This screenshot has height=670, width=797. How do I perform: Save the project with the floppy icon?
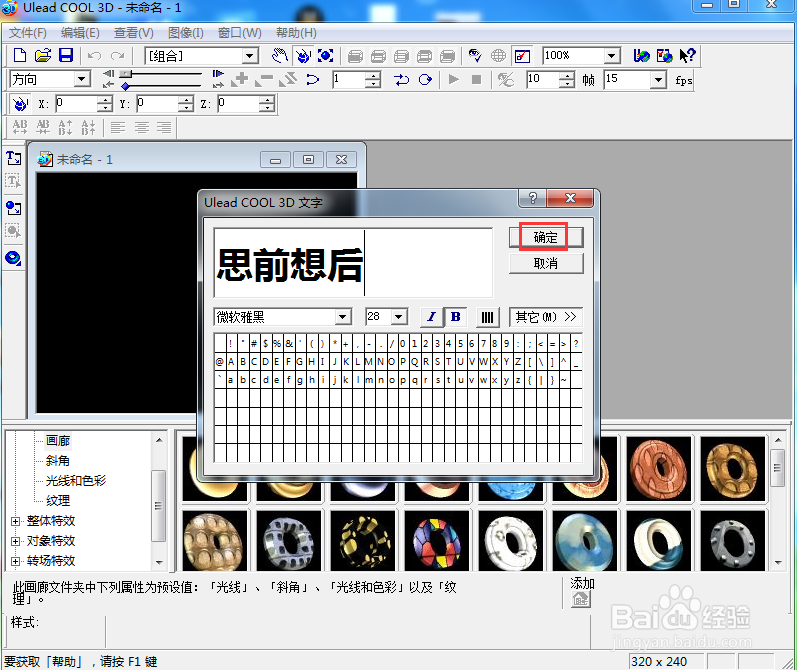[66, 55]
